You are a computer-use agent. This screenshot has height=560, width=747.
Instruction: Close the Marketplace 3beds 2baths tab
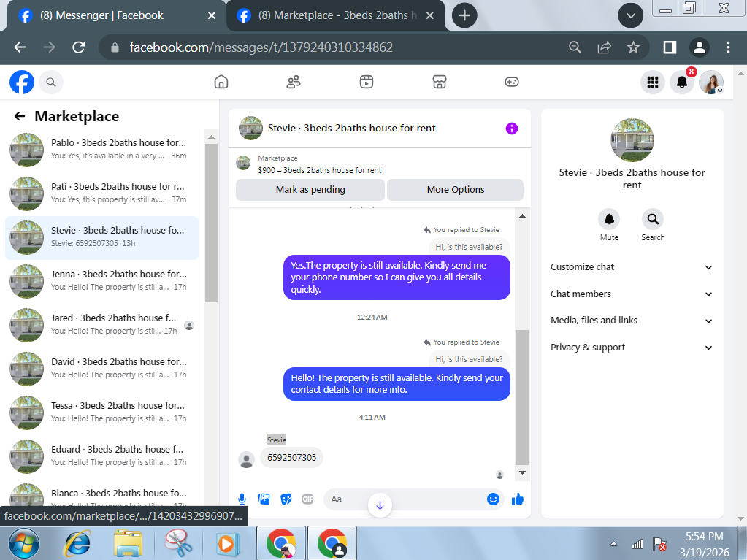429,16
